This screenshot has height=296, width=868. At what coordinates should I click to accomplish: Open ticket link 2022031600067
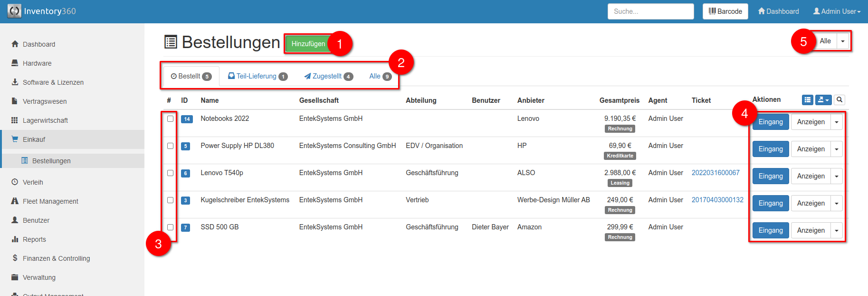point(715,173)
